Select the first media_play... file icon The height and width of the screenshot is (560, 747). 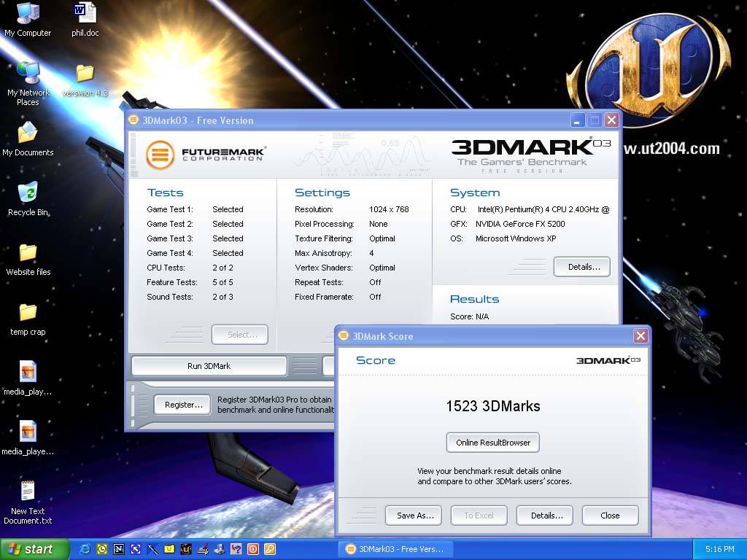click(28, 378)
